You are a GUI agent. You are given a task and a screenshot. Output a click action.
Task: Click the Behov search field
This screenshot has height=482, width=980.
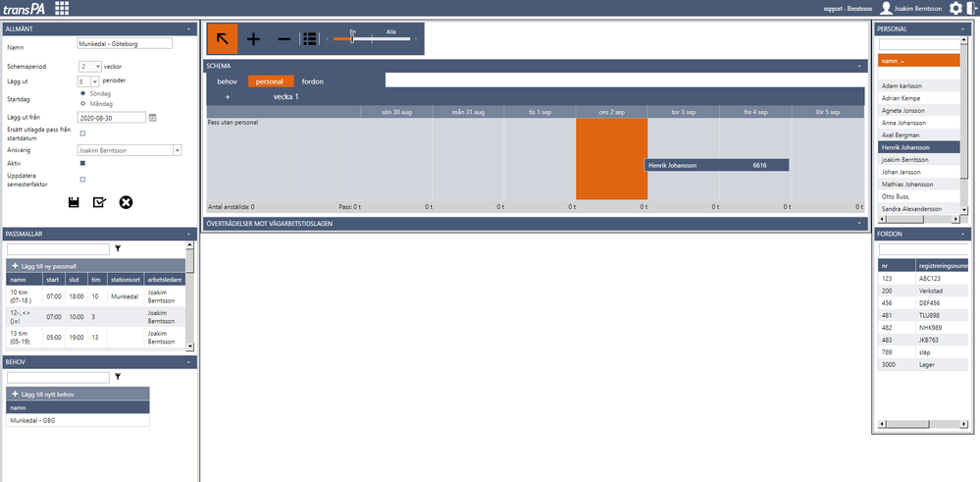pos(58,378)
